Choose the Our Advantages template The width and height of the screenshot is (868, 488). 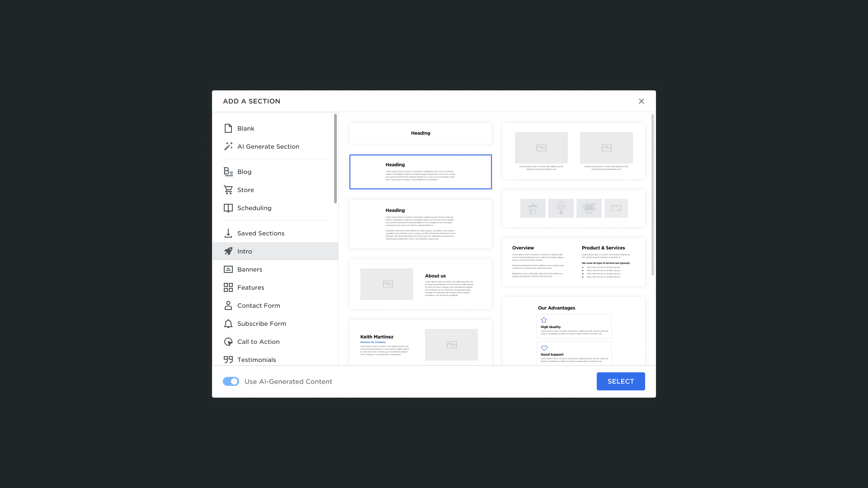[574, 332]
